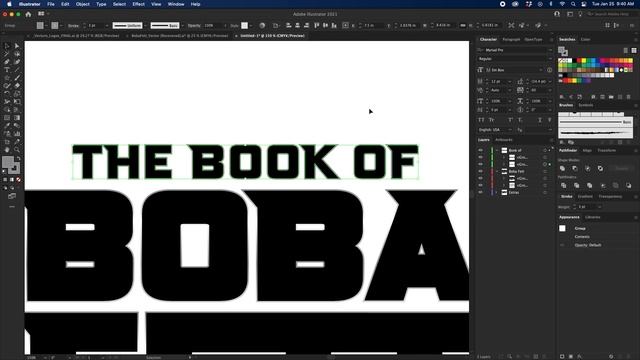Open the English: USA language dropdown

pos(510,130)
